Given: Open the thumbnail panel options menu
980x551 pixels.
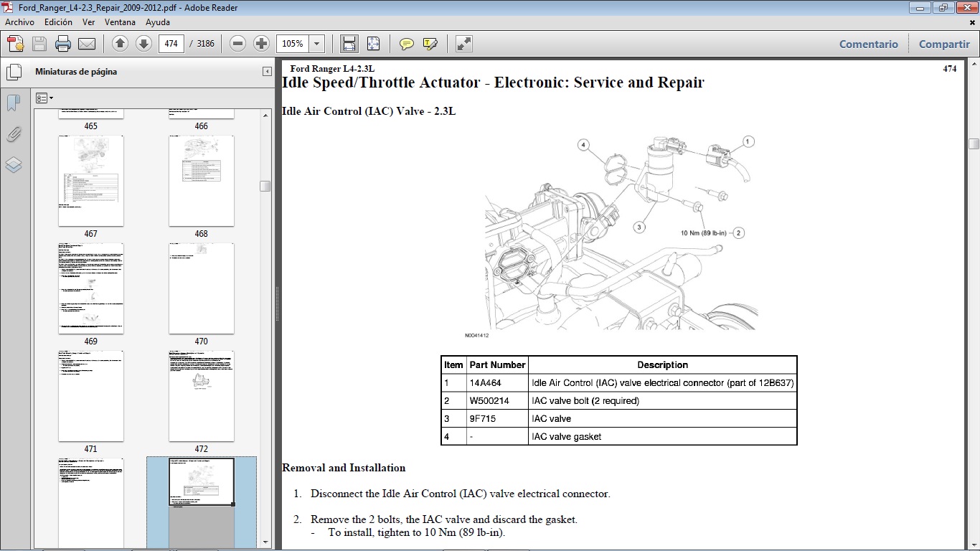Looking at the screenshot, I should (x=44, y=98).
